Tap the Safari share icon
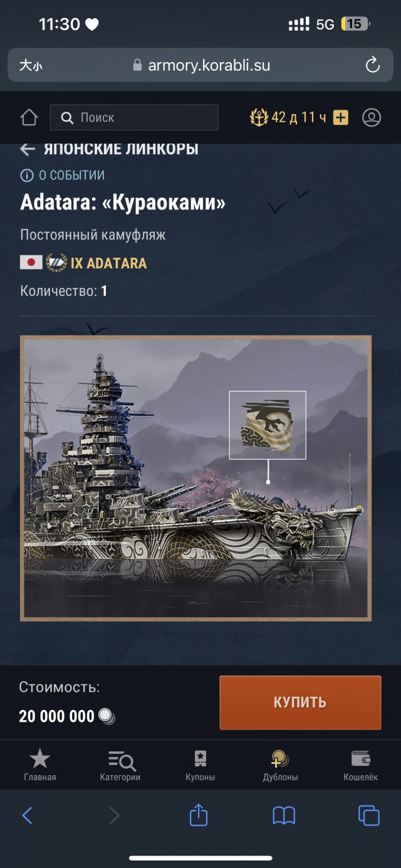The image size is (401, 868). (x=199, y=814)
